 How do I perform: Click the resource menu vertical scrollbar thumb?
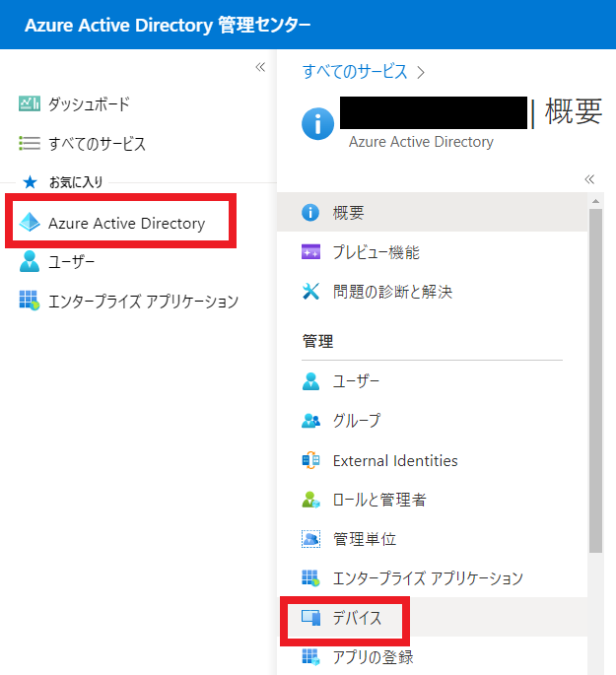595,380
